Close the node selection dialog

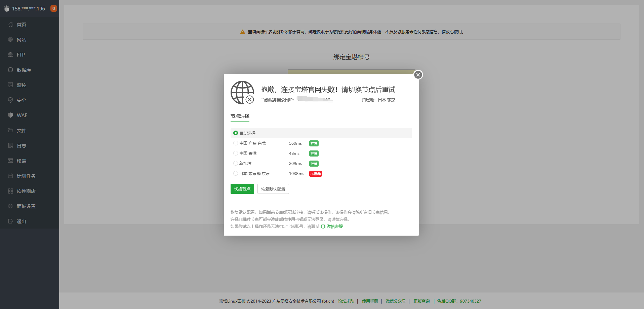[418, 75]
